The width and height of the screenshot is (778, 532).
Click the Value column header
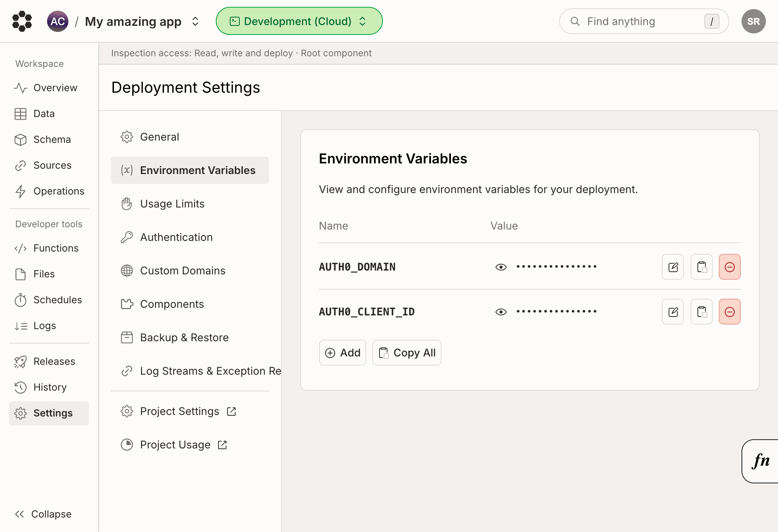[504, 226]
